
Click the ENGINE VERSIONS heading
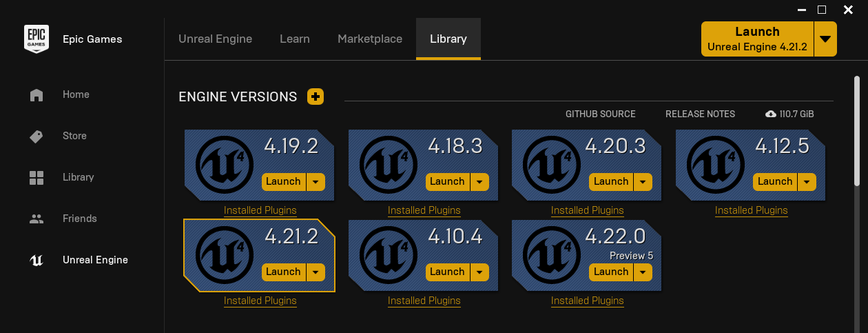point(238,97)
